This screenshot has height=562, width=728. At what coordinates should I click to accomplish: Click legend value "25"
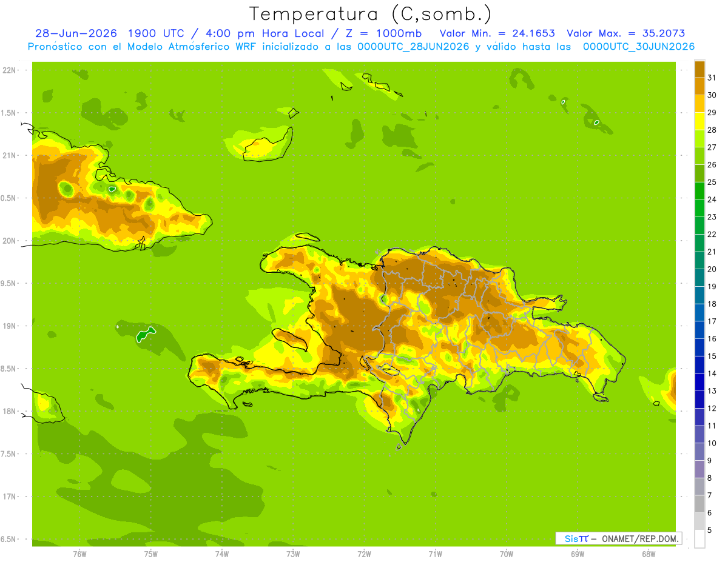[712, 182]
